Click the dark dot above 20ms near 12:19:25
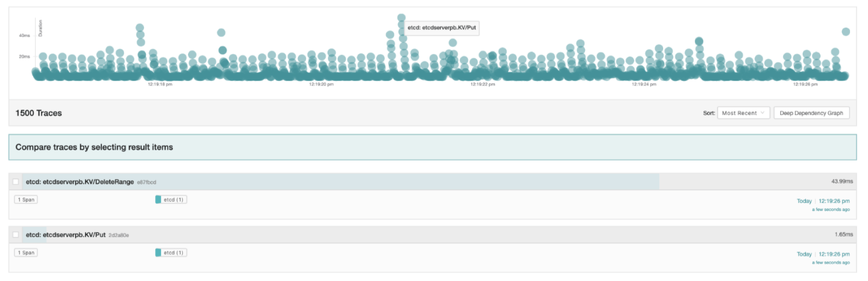 pyautogui.click(x=699, y=41)
